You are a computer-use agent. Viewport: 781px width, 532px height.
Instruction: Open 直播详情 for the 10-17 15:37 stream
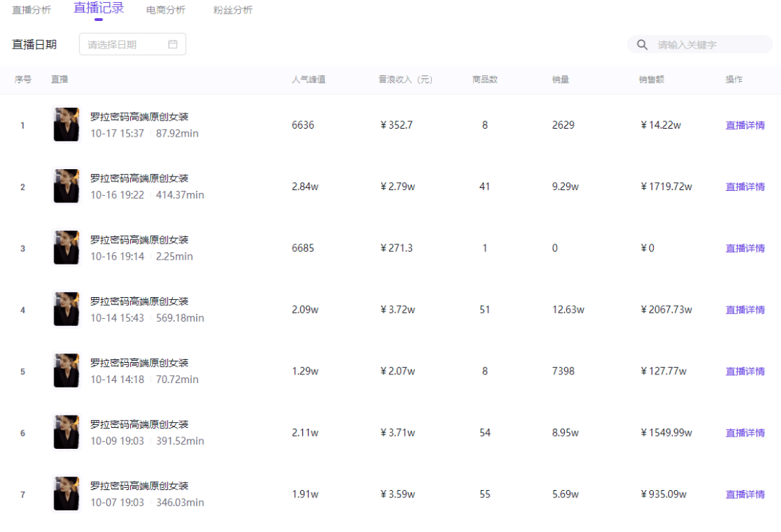745,125
